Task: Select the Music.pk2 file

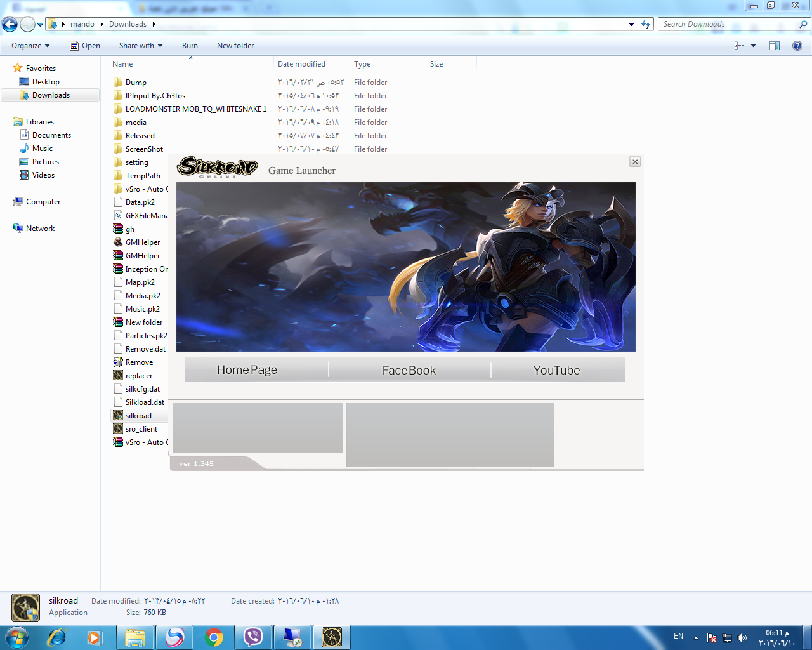Action: click(142, 309)
